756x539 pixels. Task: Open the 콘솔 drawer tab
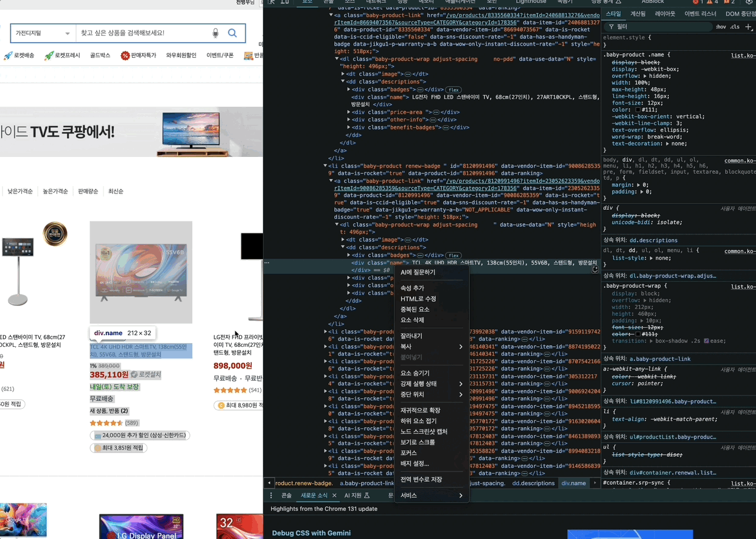286,495
